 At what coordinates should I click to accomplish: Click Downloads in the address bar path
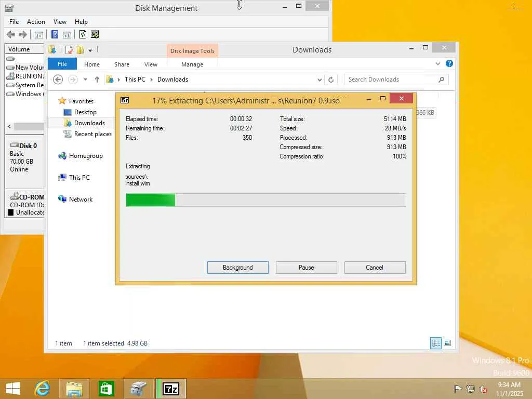pos(172,79)
